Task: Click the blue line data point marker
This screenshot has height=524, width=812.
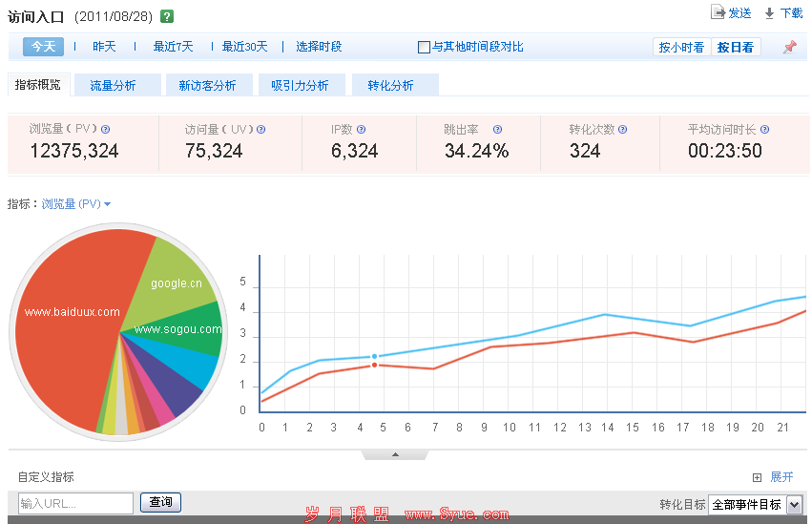Action: [x=374, y=356]
